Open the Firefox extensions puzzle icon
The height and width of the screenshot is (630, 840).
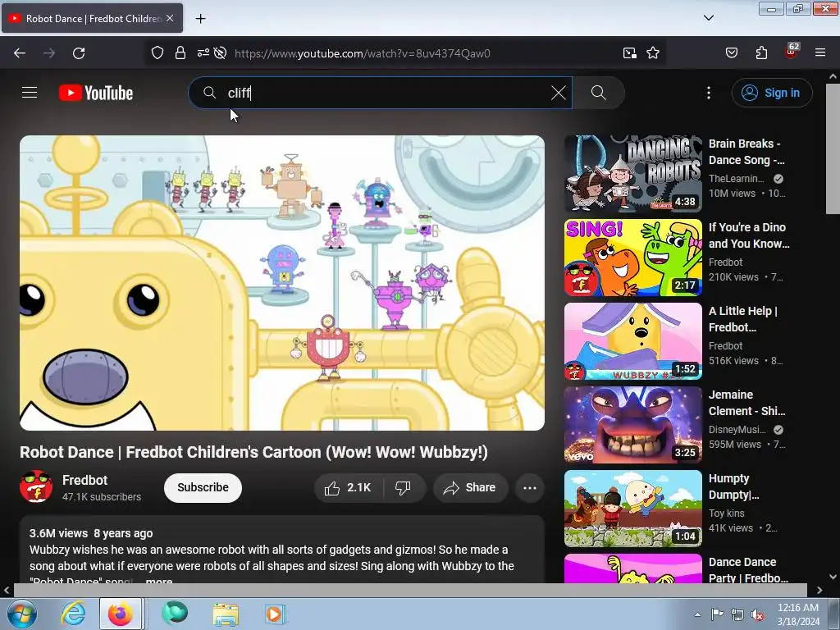(761, 53)
